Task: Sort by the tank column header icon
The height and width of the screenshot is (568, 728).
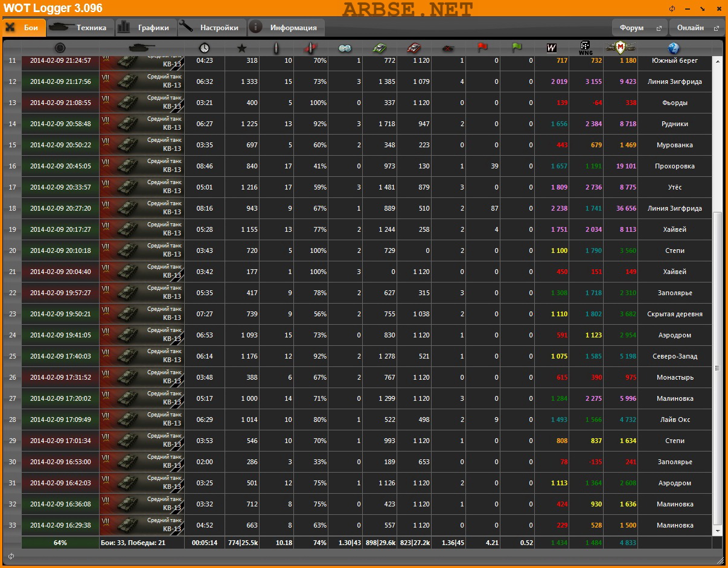Action: [x=142, y=48]
